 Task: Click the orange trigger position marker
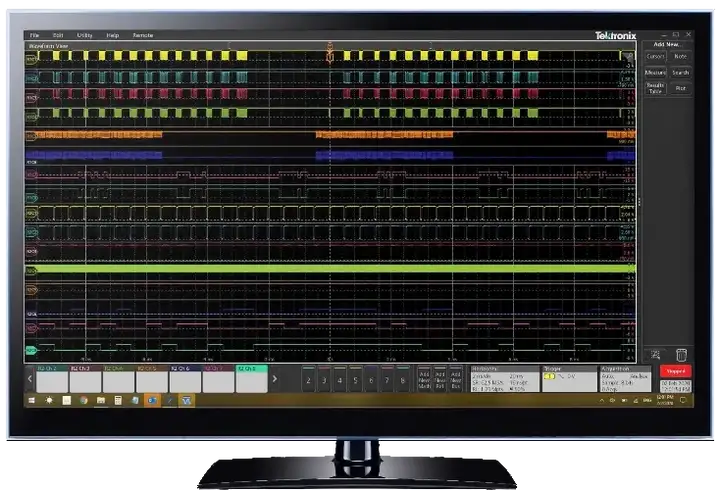pos(330,54)
